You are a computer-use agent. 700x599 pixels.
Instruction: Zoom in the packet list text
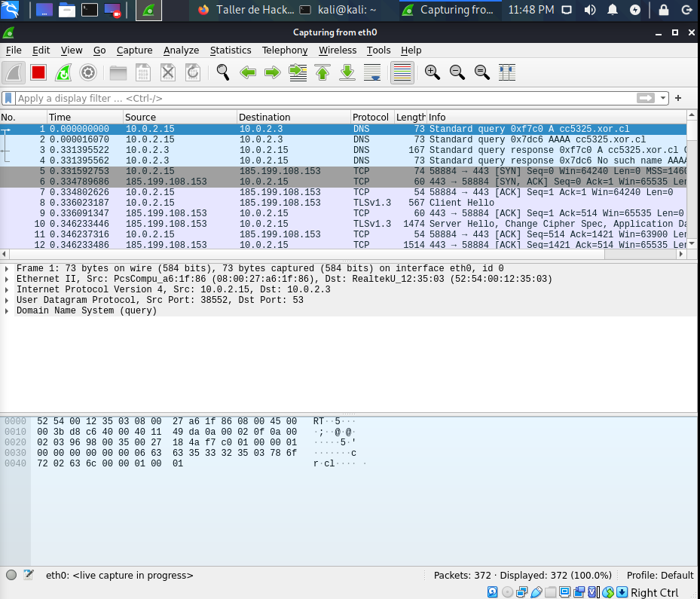tap(432, 72)
